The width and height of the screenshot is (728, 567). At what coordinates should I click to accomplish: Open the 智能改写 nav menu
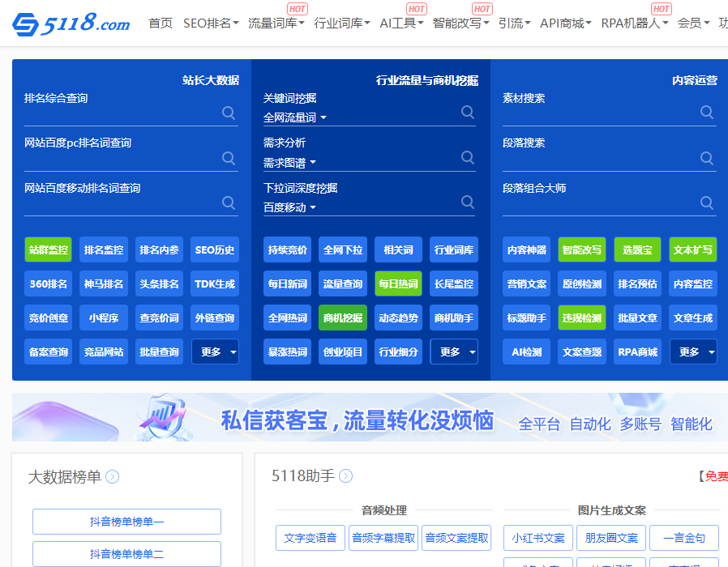click(x=461, y=23)
